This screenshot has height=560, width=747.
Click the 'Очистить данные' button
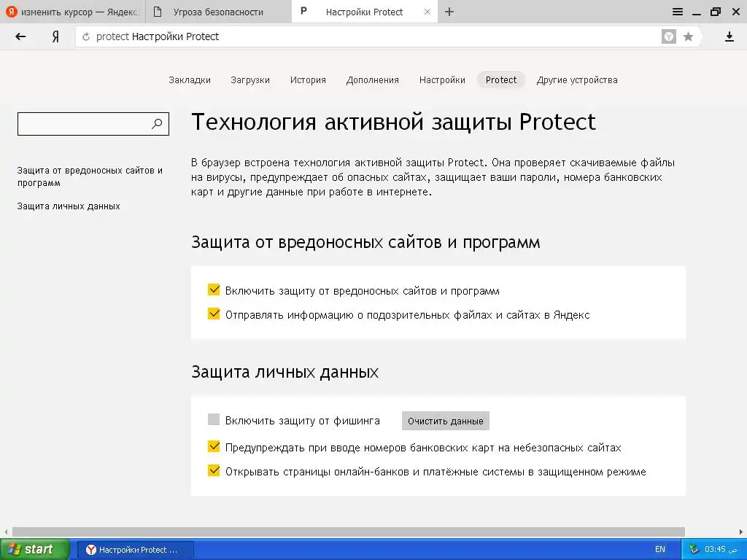click(x=446, y=421)
